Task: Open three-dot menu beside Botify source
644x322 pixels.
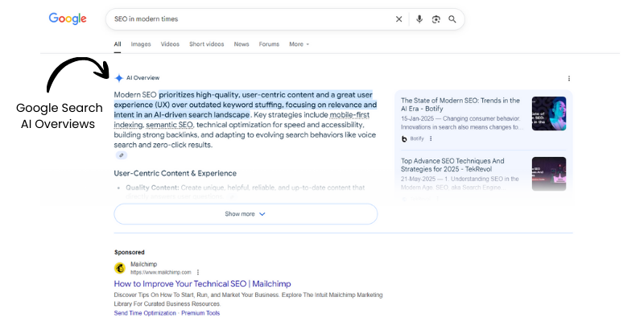Action: point(431,139)
